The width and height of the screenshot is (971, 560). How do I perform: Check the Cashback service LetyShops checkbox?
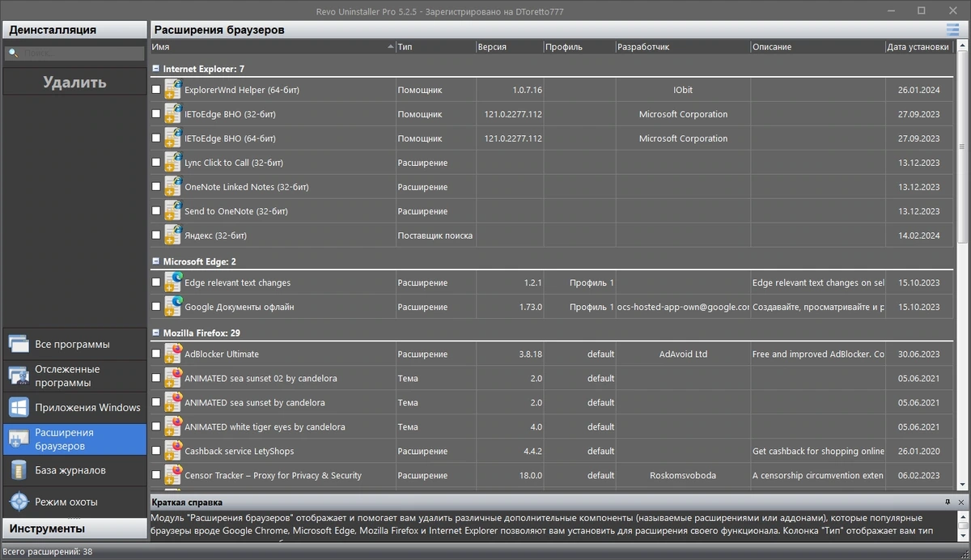click(156, 451)
